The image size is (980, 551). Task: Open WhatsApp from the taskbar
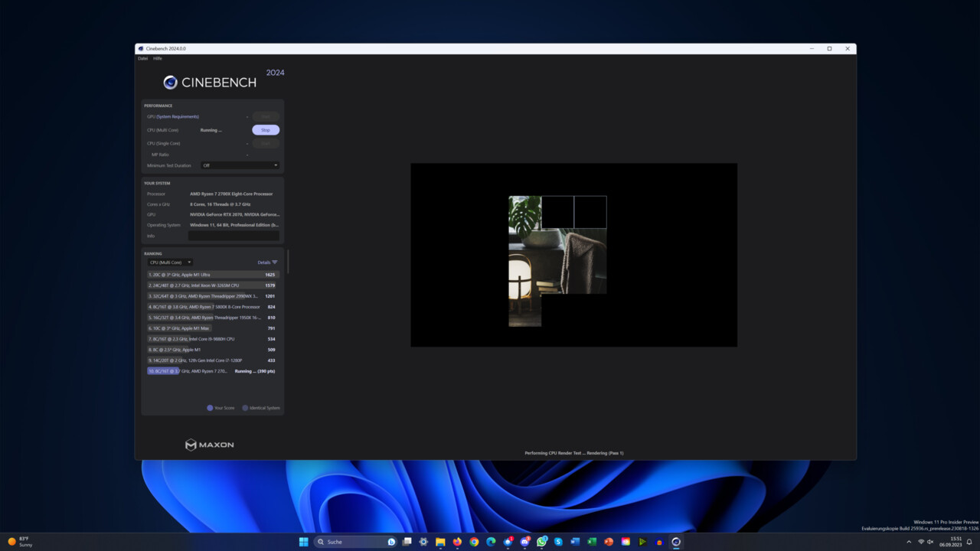click(541, 542)
